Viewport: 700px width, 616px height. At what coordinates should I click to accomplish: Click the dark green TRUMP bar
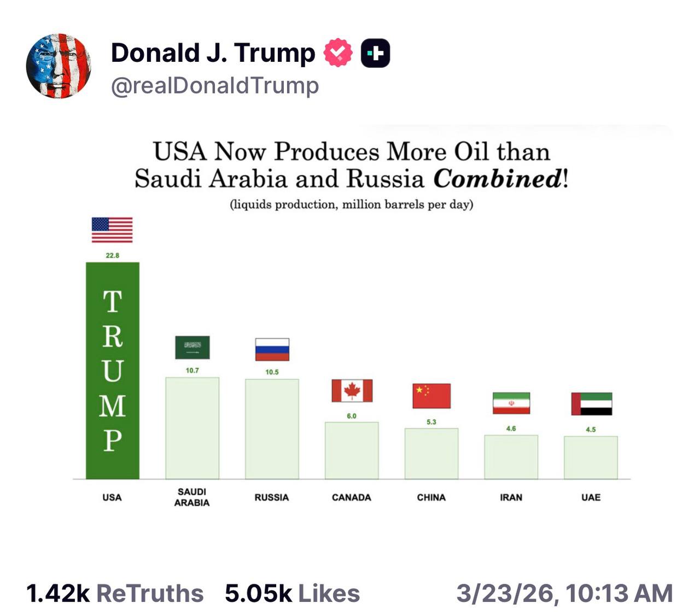pos(113,371)
